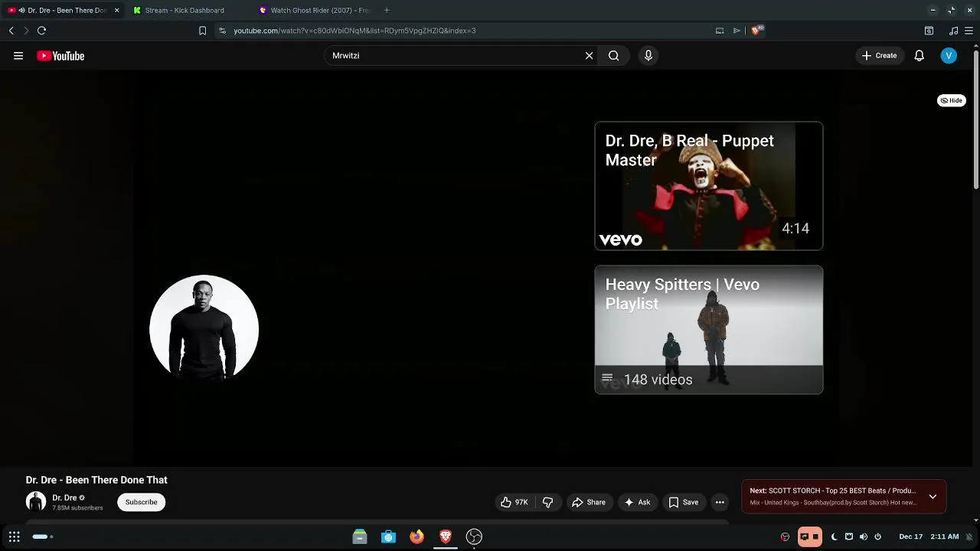This screenshot has height=551, width=980.
Task: Clear the search box with the X
Action: pyautogui.click(x=589, y=56)
